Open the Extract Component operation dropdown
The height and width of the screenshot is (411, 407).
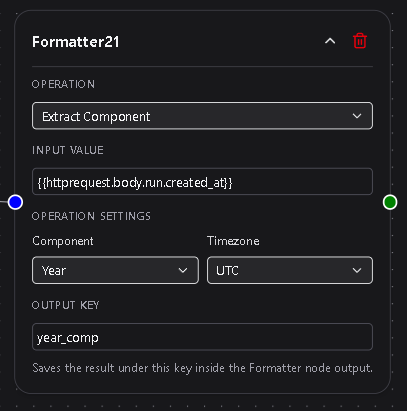click(202, 116)
